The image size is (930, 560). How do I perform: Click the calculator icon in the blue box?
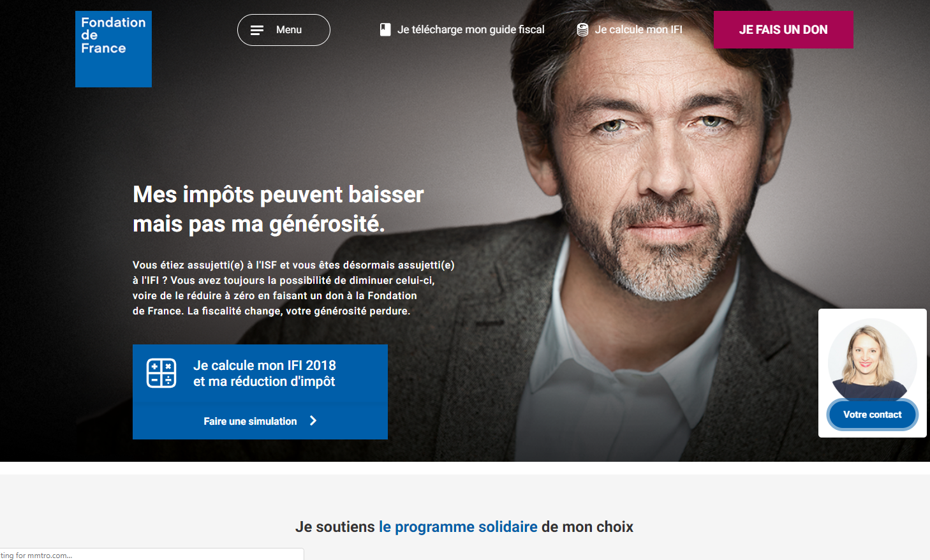coord(161,373)
